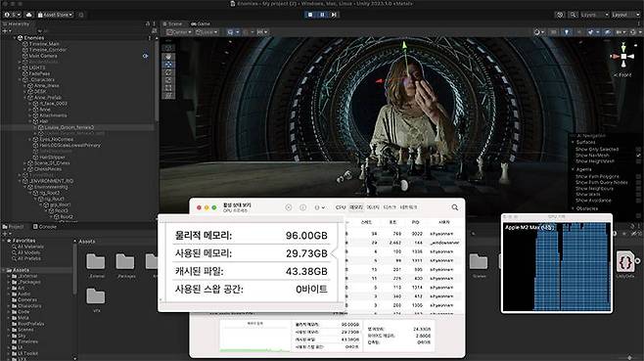Open the Unity cloud services icon
The width and height of the screenshot is (644, 361).
coord(28,15)
